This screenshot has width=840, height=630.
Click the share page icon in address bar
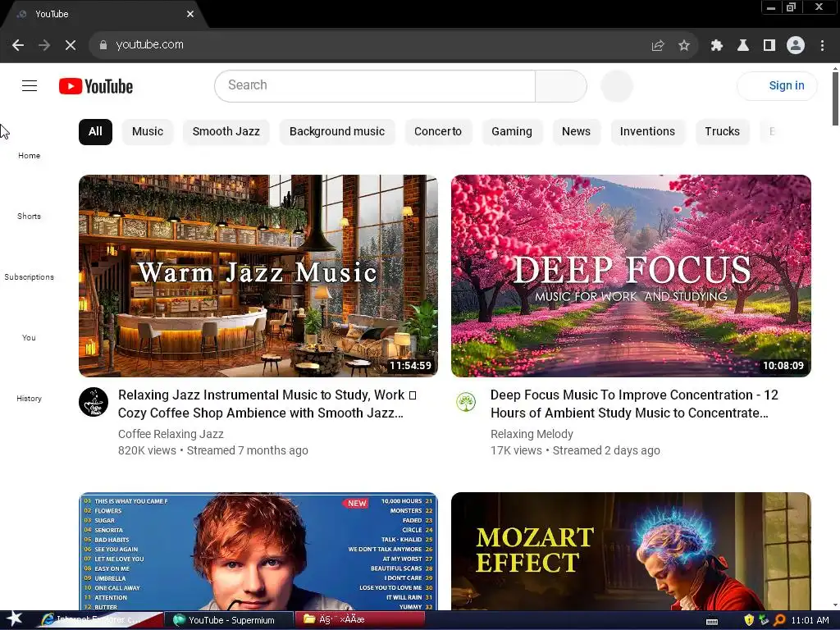pos(658,46)
